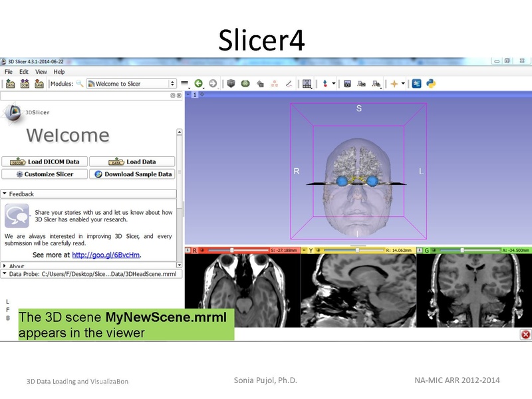Toggle yellow slice visibility in 3D
The height and width of the screenshot is (399, 532).
click(318, 251)
